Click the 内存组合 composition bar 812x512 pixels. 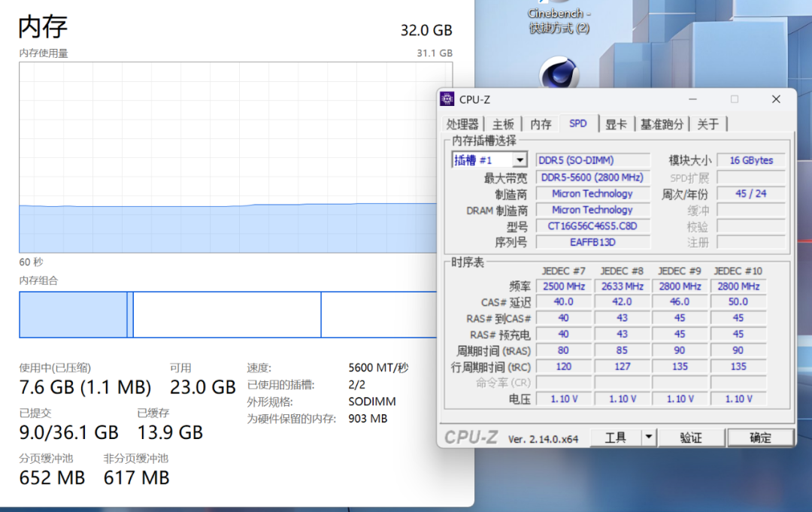coord(228,315)
